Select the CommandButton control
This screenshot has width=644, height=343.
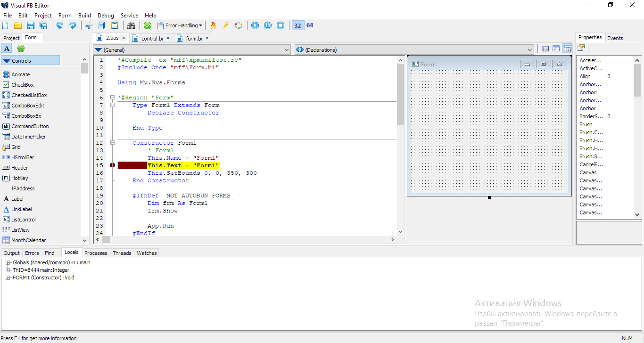click(30, 126)
